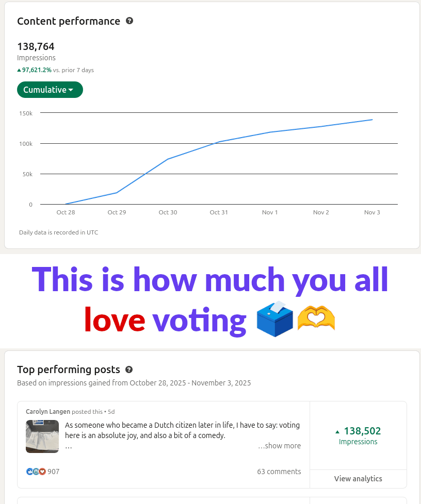Click the dropdown chevron on the Cumulative button
421x504 pixels.
71,90
